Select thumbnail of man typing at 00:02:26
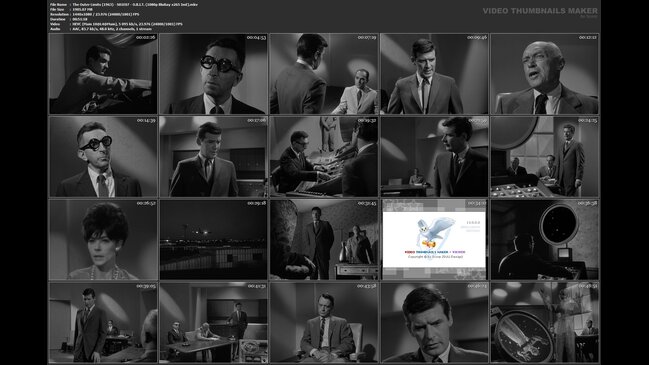Viewport: 649px width, 365px height. tap(103, 74)
